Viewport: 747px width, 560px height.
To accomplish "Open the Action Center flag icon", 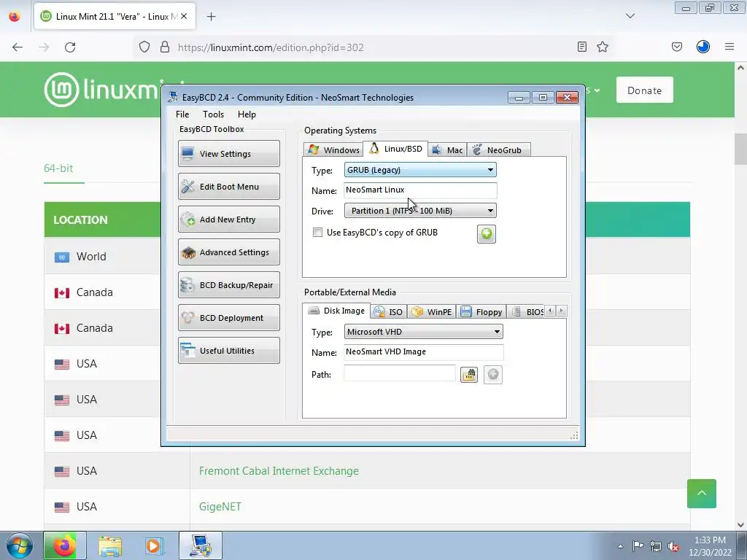I will pos(638,546).
